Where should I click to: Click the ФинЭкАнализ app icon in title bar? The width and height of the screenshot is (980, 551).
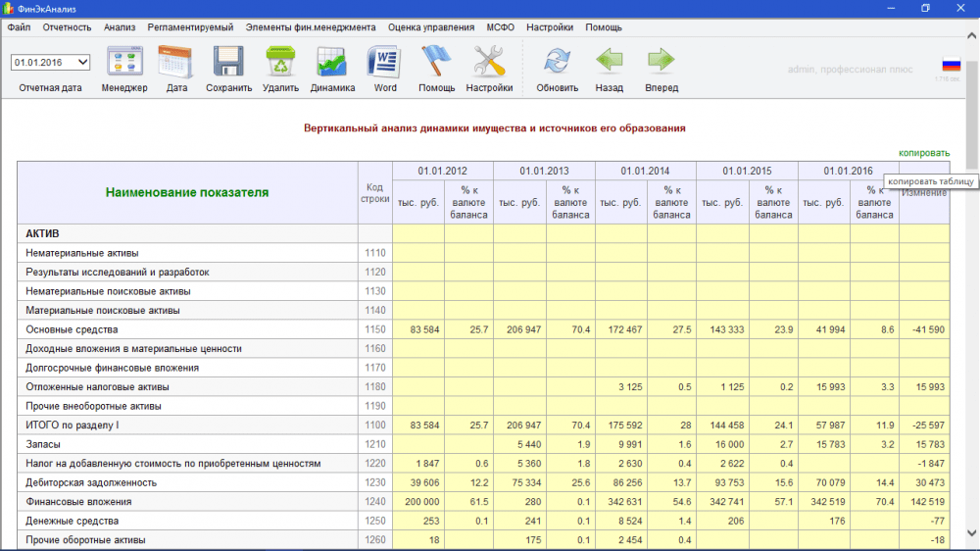(8, 9)
